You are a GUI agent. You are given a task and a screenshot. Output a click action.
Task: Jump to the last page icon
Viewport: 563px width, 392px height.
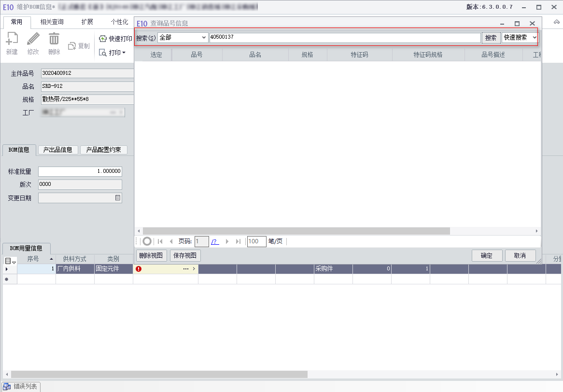pos(238,241)
